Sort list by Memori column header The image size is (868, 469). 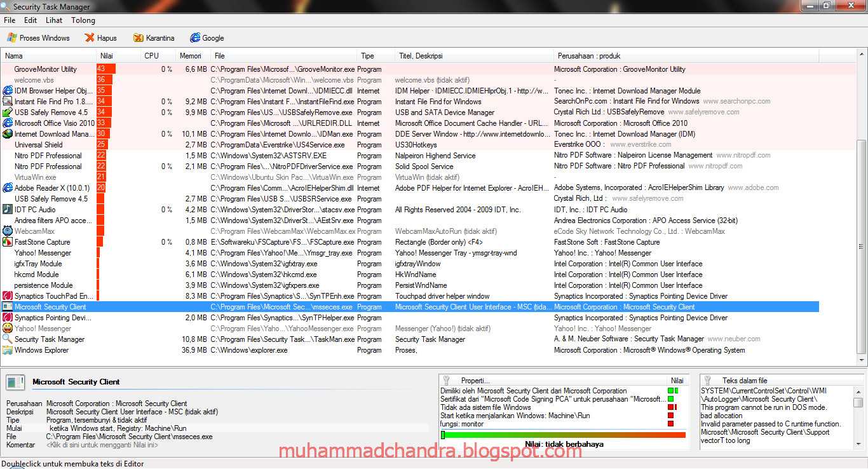[193, 56]
